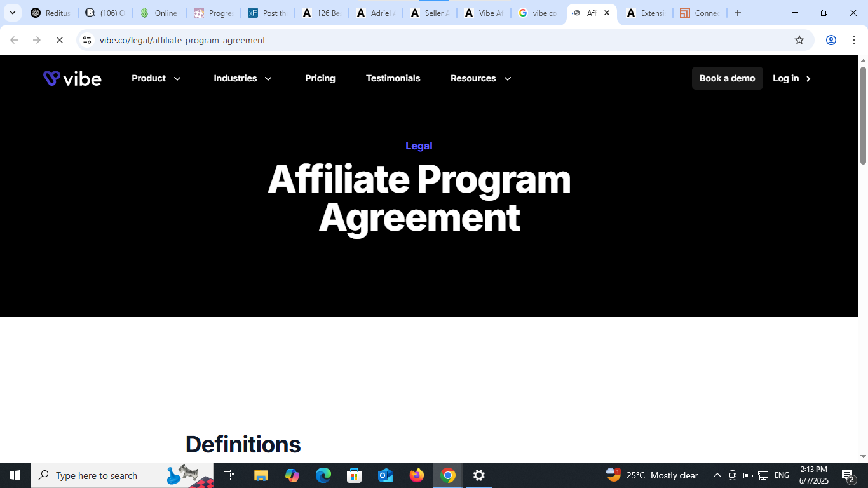The image size is (868, 488).
Task: Click the battery tray icon
Action: pyautogui.click(x=748, y=475)
